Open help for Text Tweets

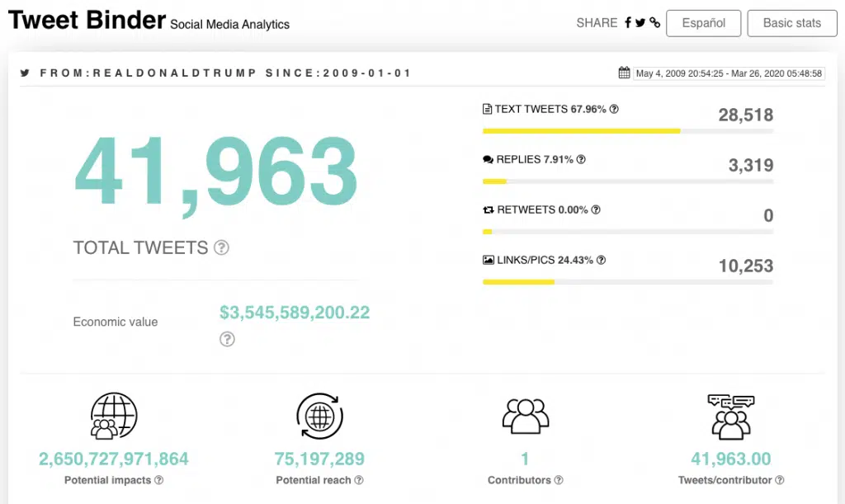(614, 109)
